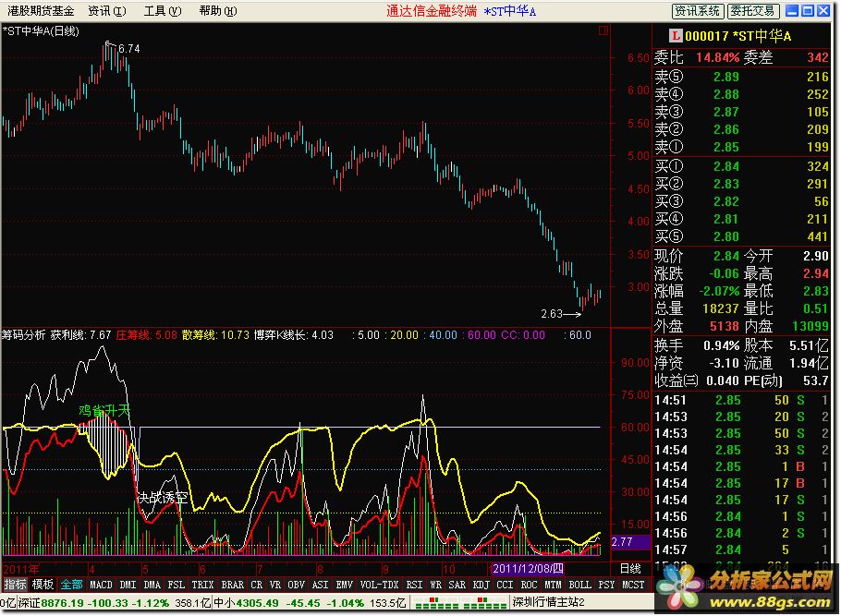Switch indicator to MTM

click(553, 585)
